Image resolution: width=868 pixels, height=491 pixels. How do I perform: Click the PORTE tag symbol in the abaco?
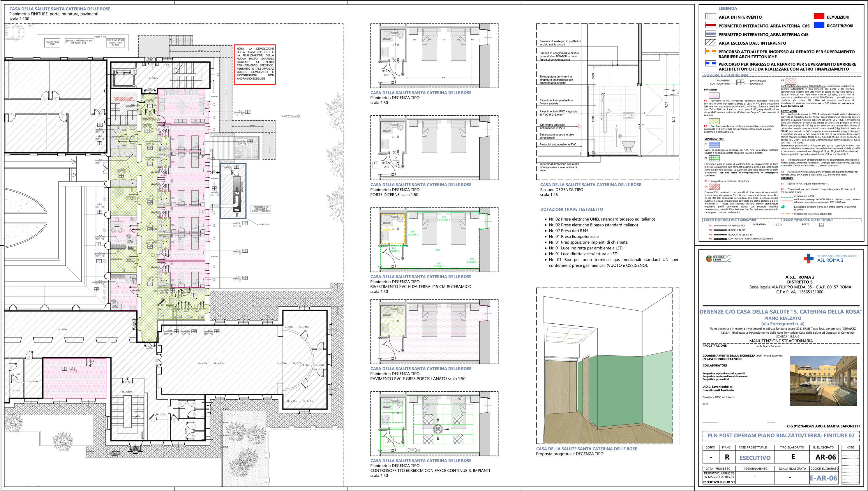pos(821,225)
